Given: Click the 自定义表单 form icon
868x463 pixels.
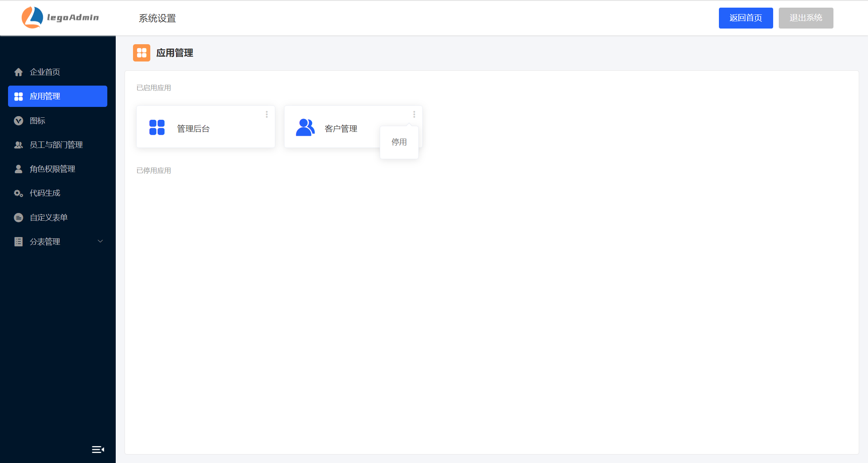Looking at the screenshot, I should 18,217.
